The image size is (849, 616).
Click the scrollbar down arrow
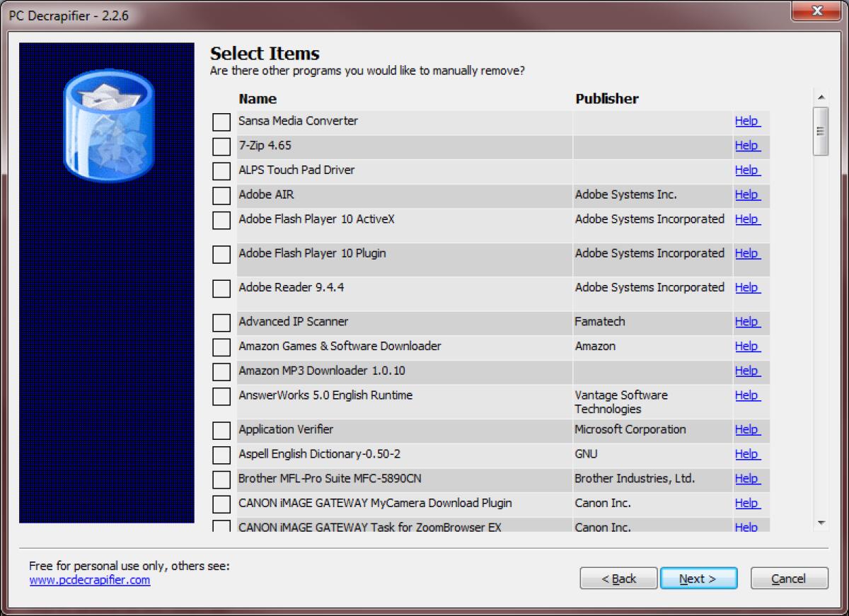pos(821,522)
